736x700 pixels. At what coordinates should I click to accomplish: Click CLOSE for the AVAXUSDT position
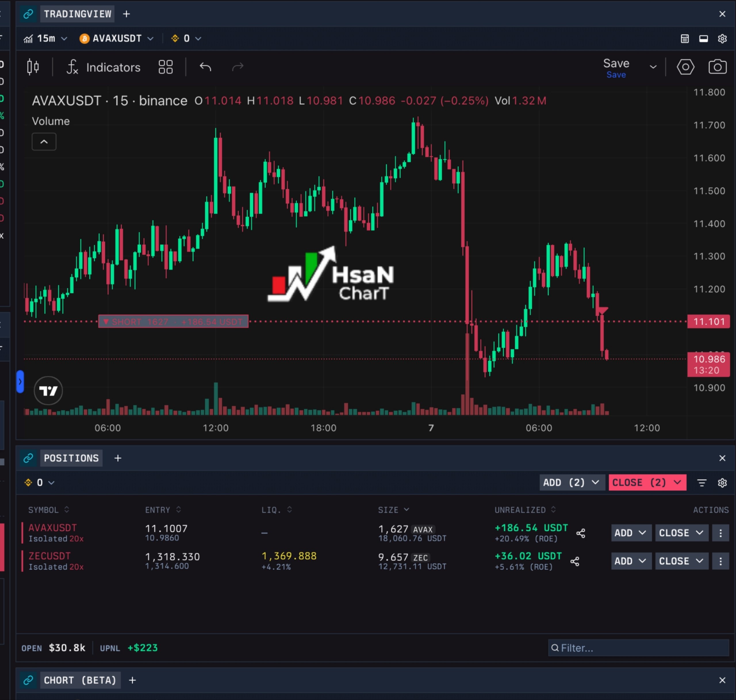click(682, 533)
